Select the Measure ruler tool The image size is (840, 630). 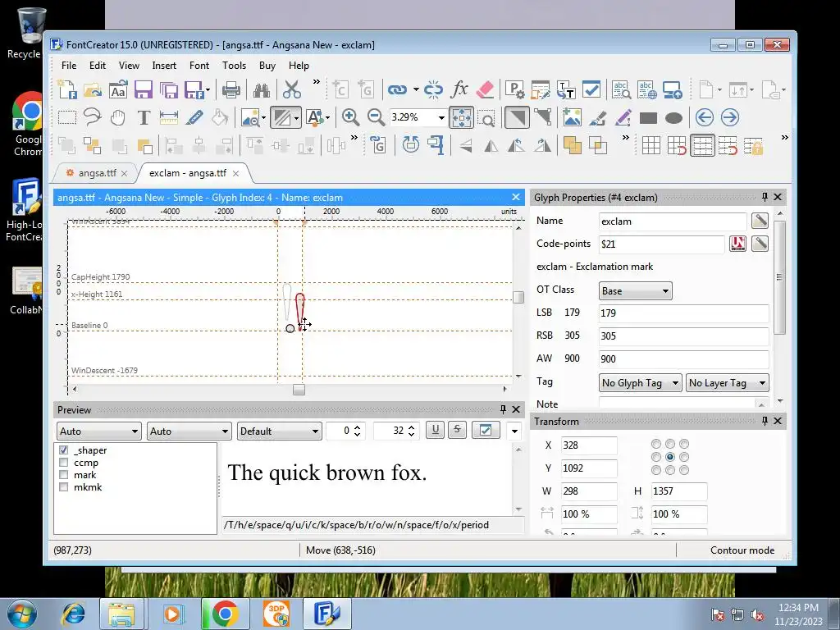point(168,117)
